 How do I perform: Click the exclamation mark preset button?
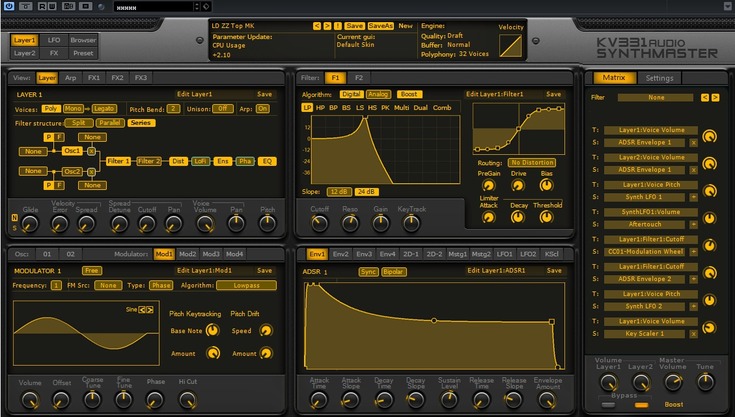338,26
